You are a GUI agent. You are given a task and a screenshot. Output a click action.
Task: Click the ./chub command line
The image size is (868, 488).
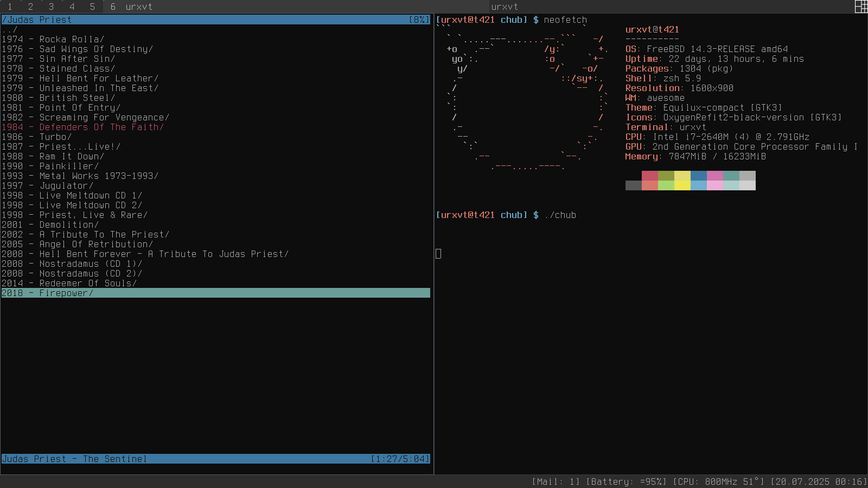pyautogui.click(x=560, y=215)
